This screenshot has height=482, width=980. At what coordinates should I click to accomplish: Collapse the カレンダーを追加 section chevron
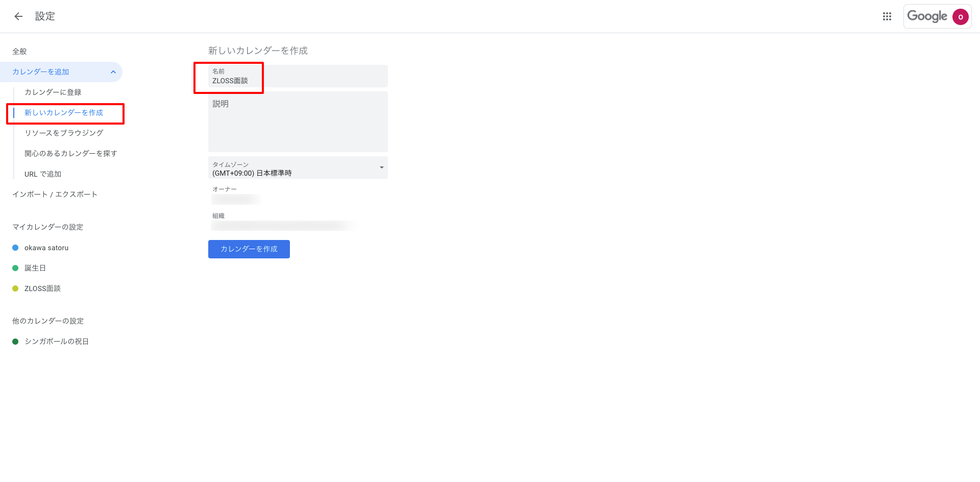[x=113, y=72]
